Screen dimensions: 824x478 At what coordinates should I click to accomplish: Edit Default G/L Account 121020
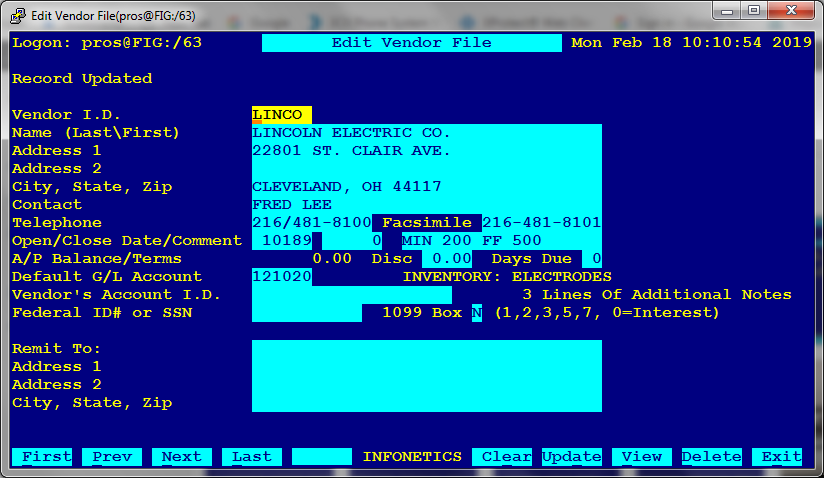[x=282, y=277]
